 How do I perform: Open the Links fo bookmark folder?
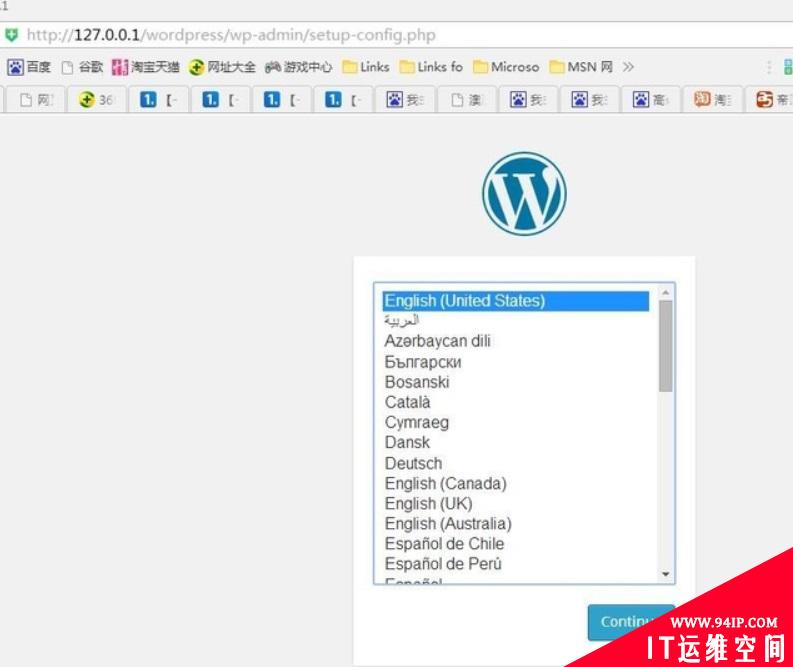(431, 67)
